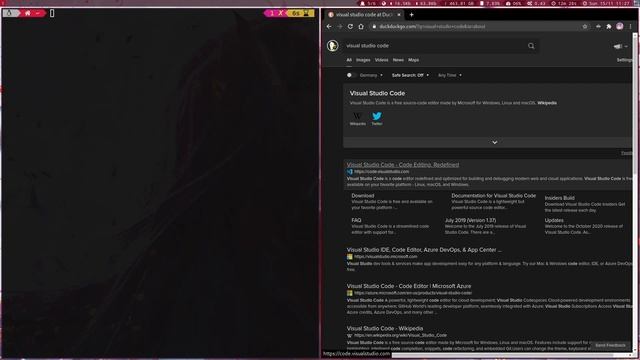
Task: Click the home segment in terminal prompt
Action: coord(32,13)
